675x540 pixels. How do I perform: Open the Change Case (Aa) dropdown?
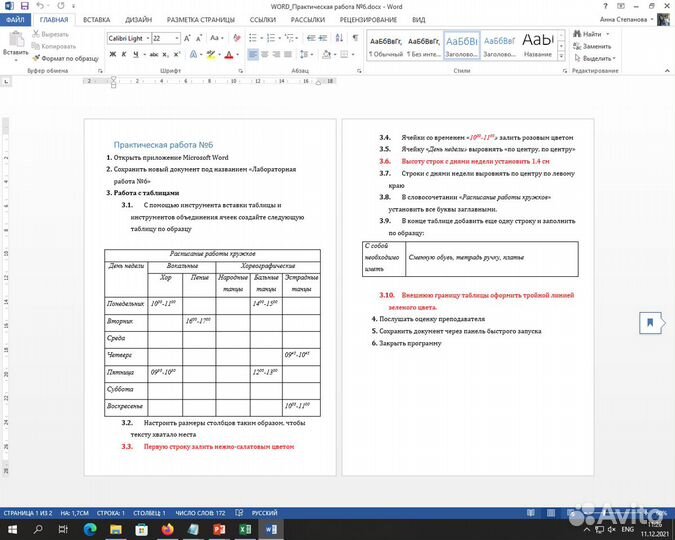click(217, 38)
